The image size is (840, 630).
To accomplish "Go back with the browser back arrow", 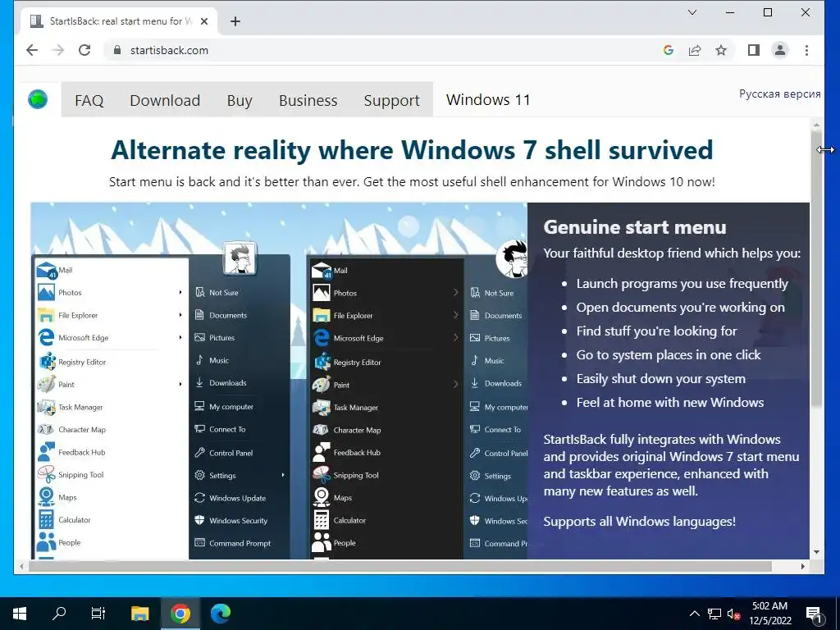I will (x=32, y=50).
